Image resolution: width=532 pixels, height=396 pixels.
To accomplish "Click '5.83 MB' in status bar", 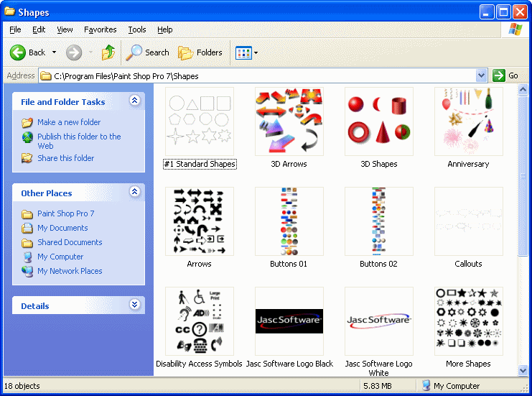I will tap(378, 386).
